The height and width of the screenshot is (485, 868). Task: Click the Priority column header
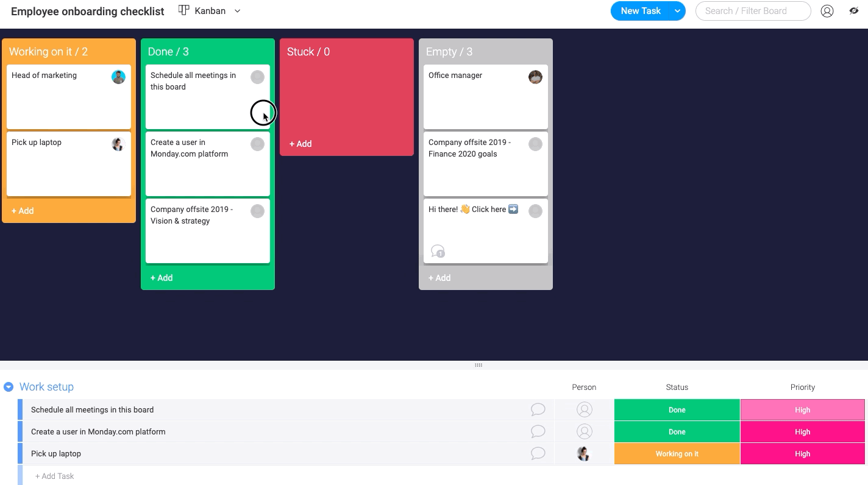coord(803,388)
